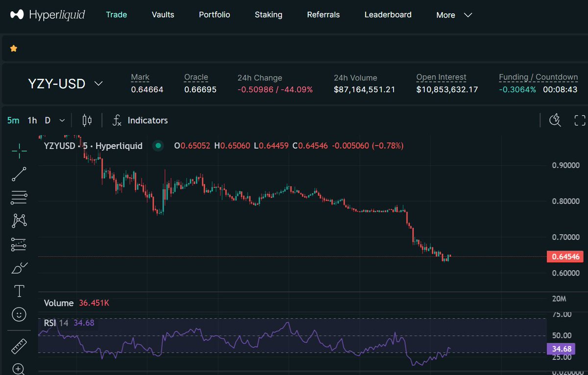The height and width of the screenshot is (375, 588).
Task: Toggle the green market status dot
Action: tap(158, 146)
